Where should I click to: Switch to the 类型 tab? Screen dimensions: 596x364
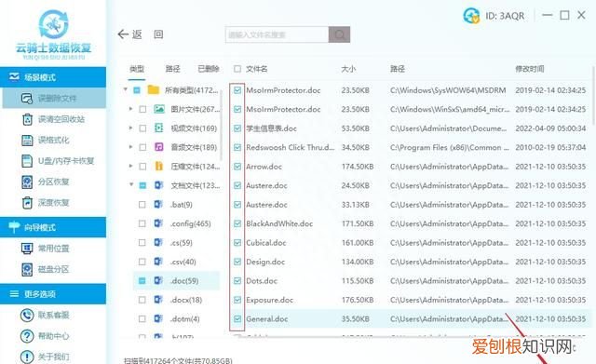137,69
